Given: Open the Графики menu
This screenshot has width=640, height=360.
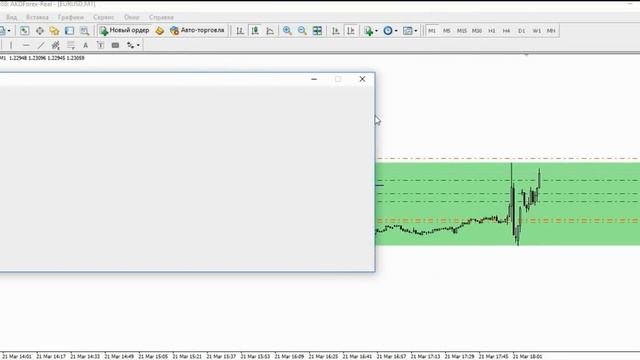Looking at the screenshot, I should pos(71,17).
